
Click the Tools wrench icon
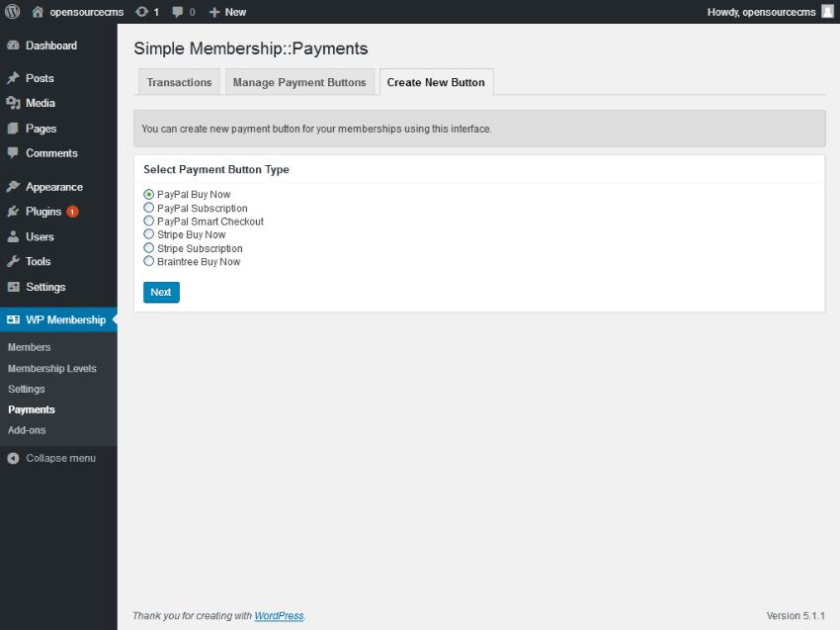pyautogui.click(x=14, y=261)
